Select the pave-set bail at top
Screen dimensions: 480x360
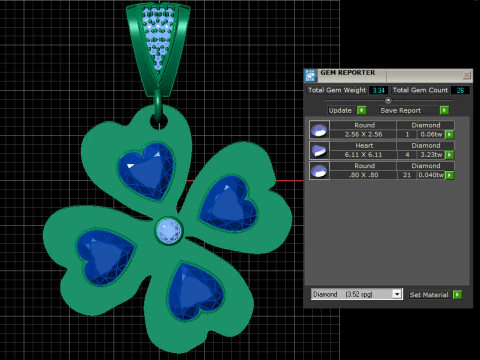[x=158, y=49]
